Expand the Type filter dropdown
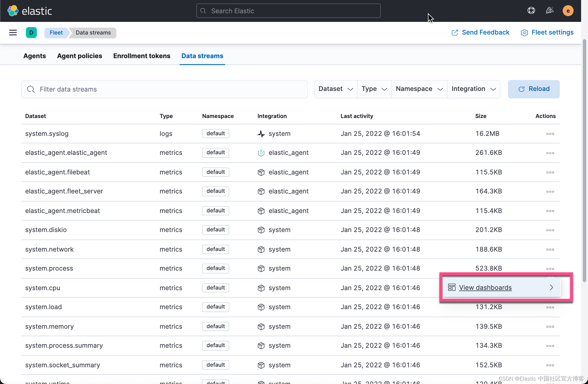The image size is (588, 384). click(x=374, y=89)
